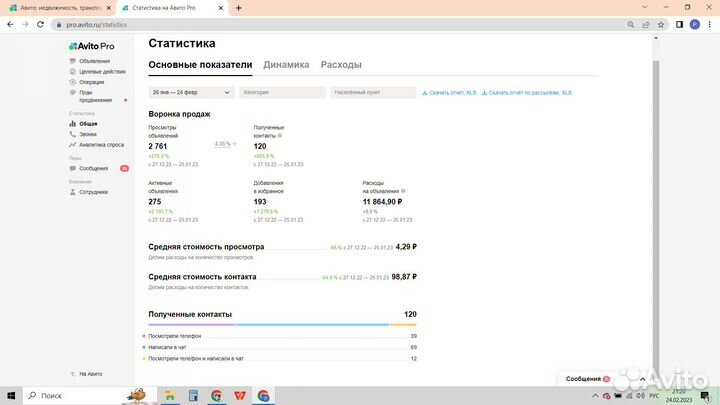Select Основные показатели tab
Image resolution: width=720 pixels, height=405 pixels.
200,65
